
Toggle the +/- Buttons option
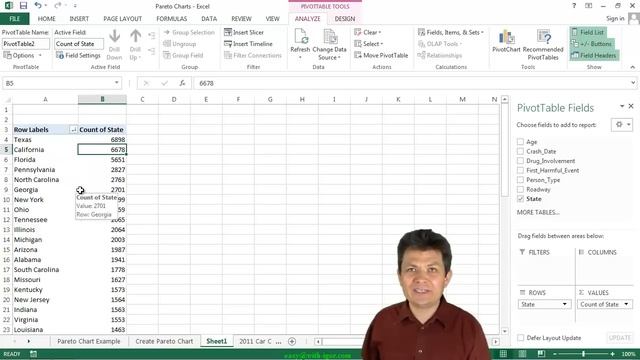click(x=592, y=43)
